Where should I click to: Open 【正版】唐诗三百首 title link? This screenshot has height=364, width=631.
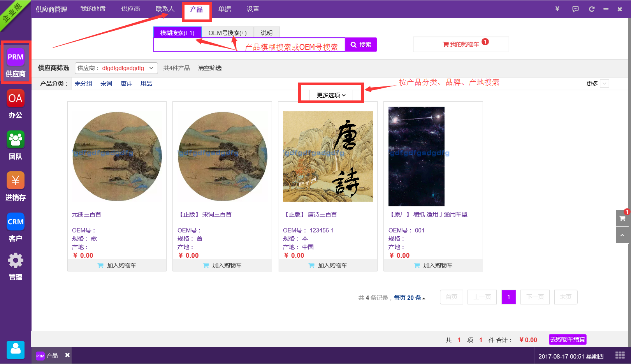click(310, 215)
